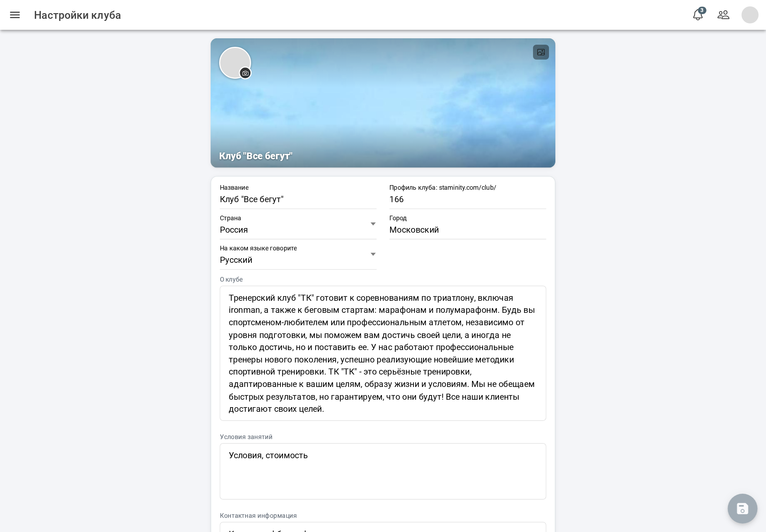Click the banner title Клуб "Все бегут"
766x532 pixels.
click(256, 156)
